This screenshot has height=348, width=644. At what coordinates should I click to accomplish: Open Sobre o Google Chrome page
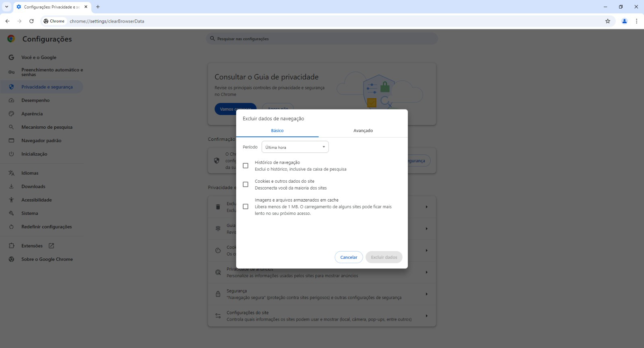(47, 259)
